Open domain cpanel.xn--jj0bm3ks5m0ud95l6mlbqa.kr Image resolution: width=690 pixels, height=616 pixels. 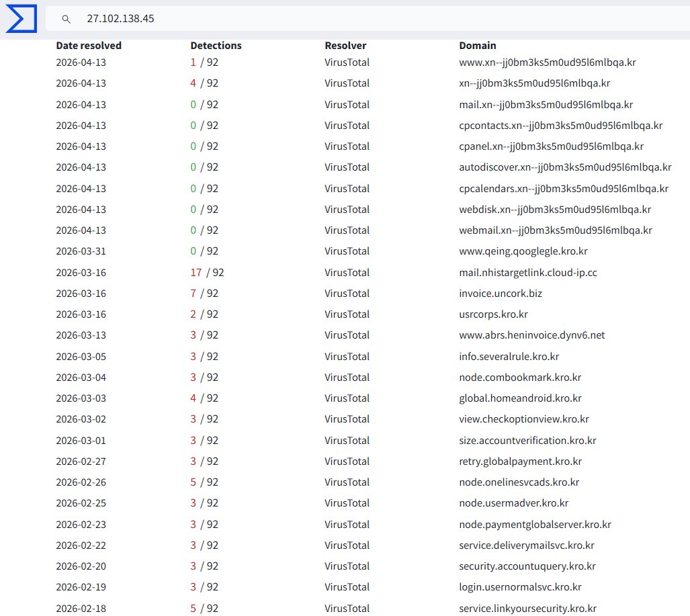coord(551,146)
